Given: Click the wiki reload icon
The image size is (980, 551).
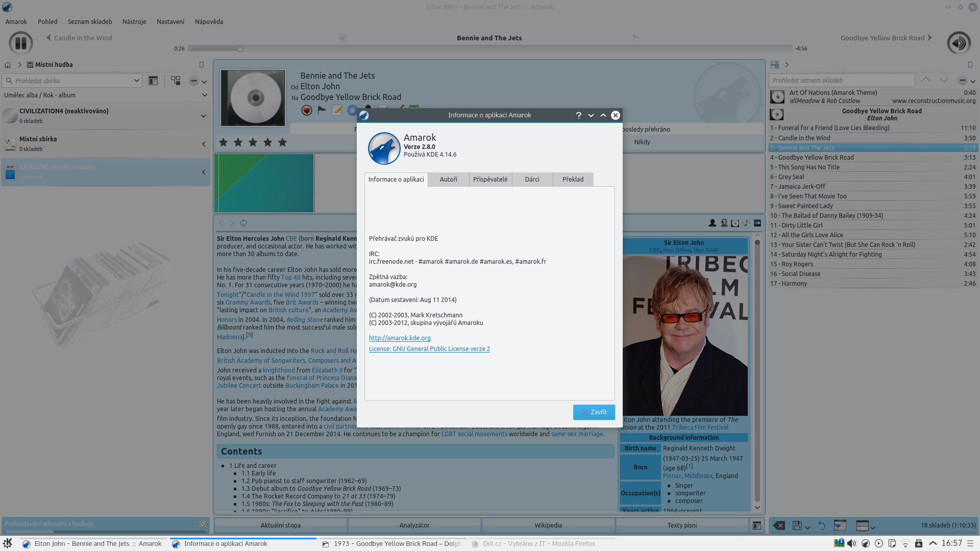Looking at the screenshot, I should click(x=243, y=223).
